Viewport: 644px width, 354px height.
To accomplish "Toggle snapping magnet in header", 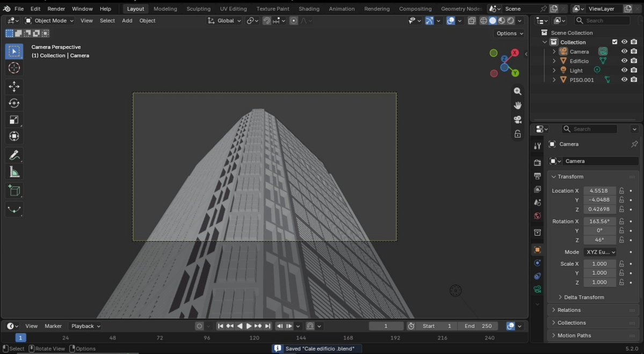I will [x=267, y=20].
